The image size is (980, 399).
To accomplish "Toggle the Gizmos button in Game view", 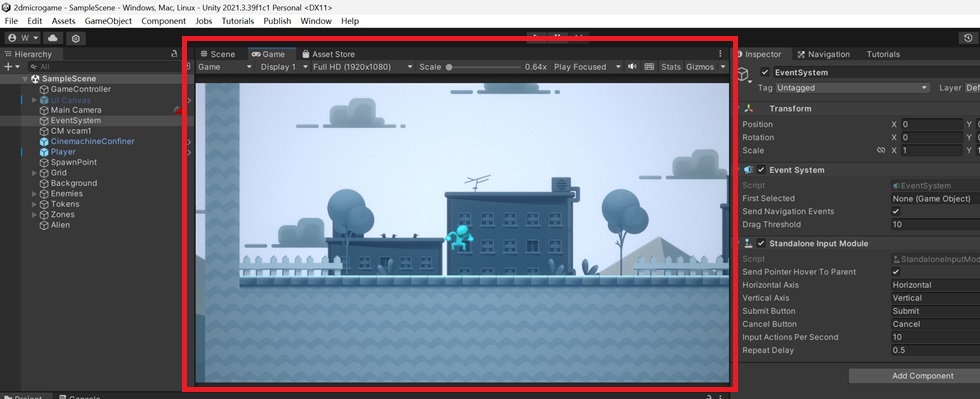I will 700,67.
